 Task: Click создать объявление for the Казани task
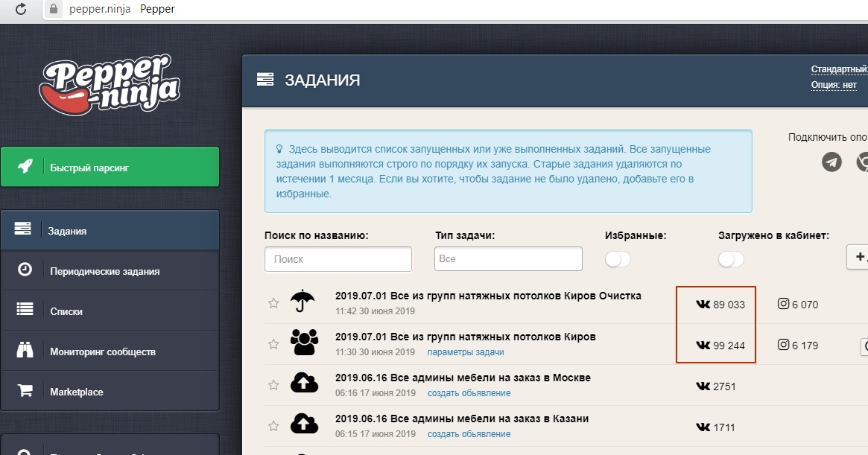coord(469,434)
